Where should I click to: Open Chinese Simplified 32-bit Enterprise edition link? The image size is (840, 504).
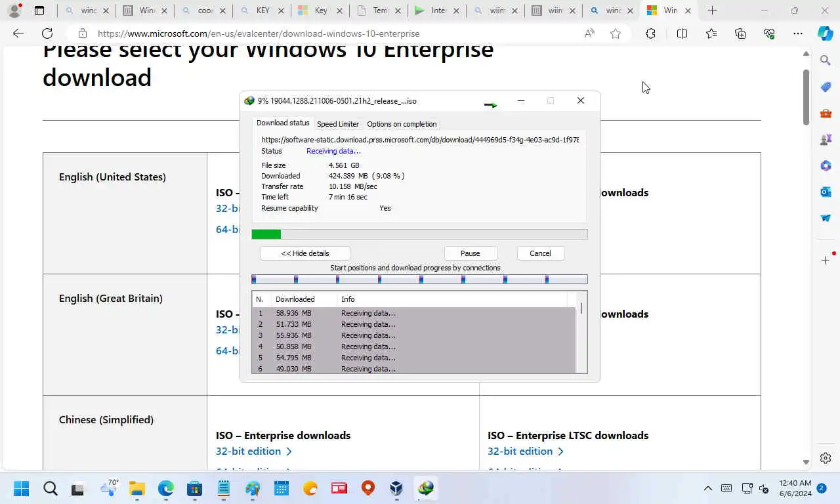(x=253, y=451)
